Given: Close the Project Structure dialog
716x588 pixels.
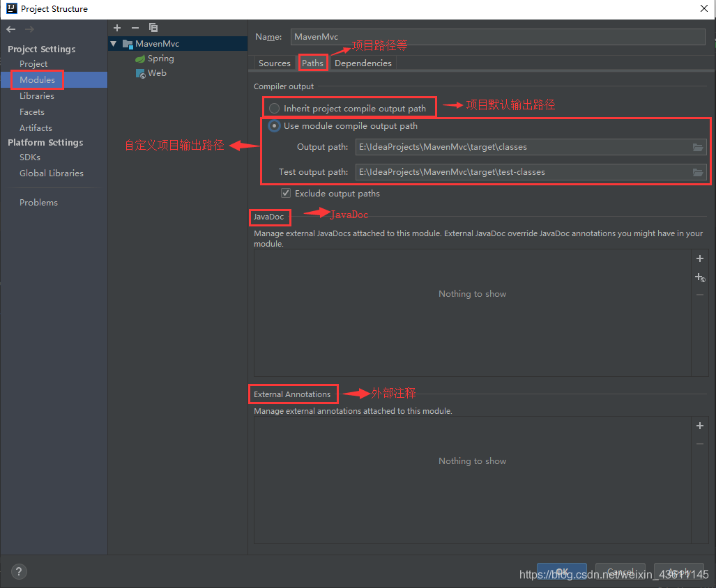Looking at the screenshot, I should tap(703, 8).
